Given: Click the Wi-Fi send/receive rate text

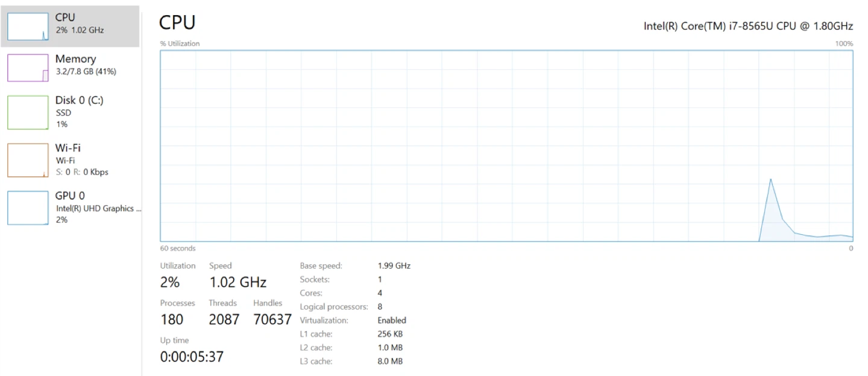Looking at the screenshot, I should click(x=82, y=172).
